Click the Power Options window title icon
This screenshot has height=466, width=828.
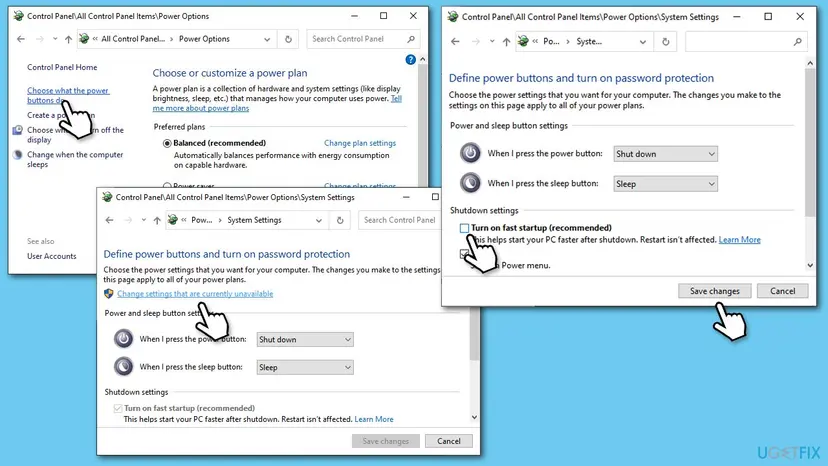(x=18, y=16)
